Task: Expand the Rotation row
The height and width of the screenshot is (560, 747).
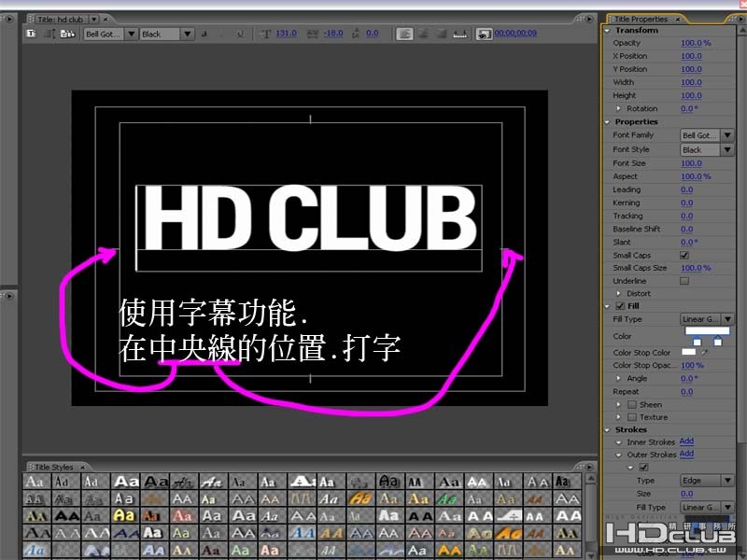Action: click(618, 108)
